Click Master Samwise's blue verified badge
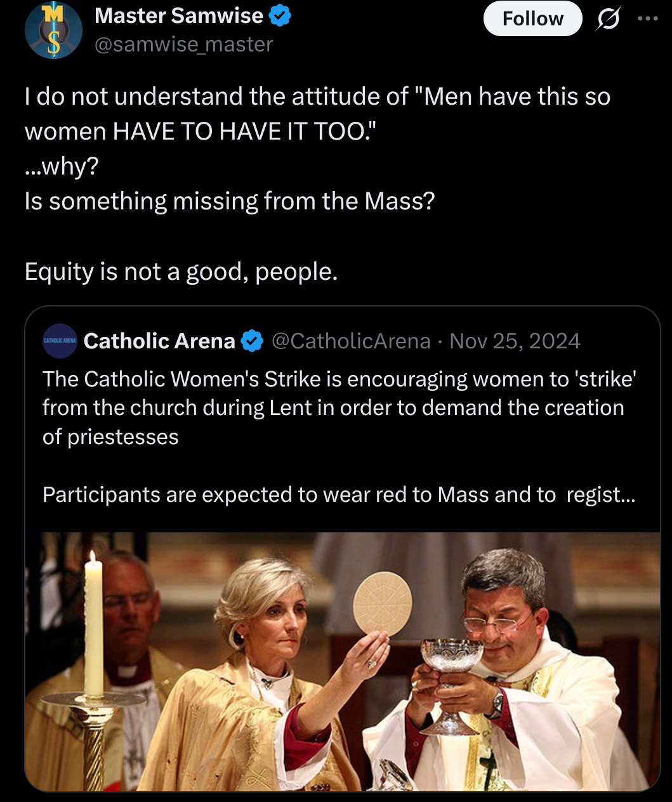The height and width of the screenshot is (802, 672). [x=280, y=16]
